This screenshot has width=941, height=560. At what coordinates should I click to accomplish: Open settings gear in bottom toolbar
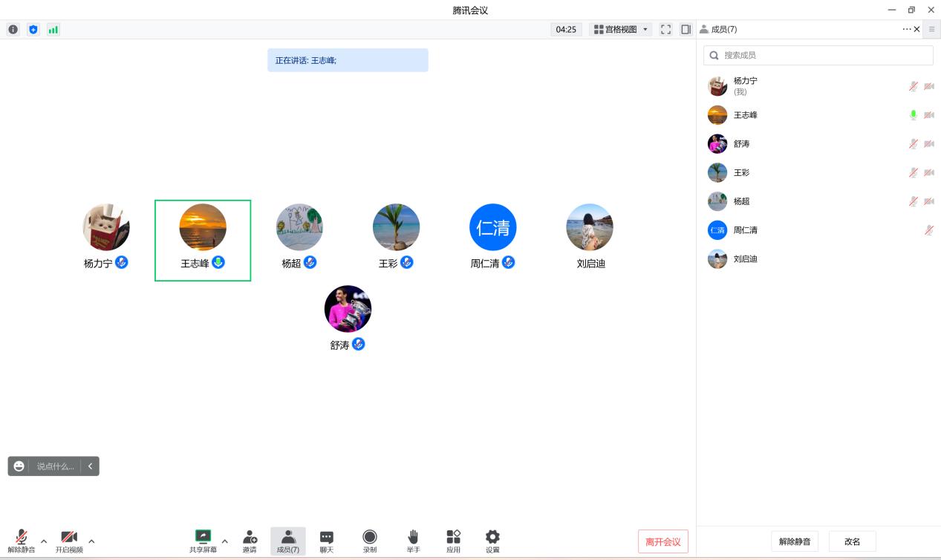pos(492,537)
